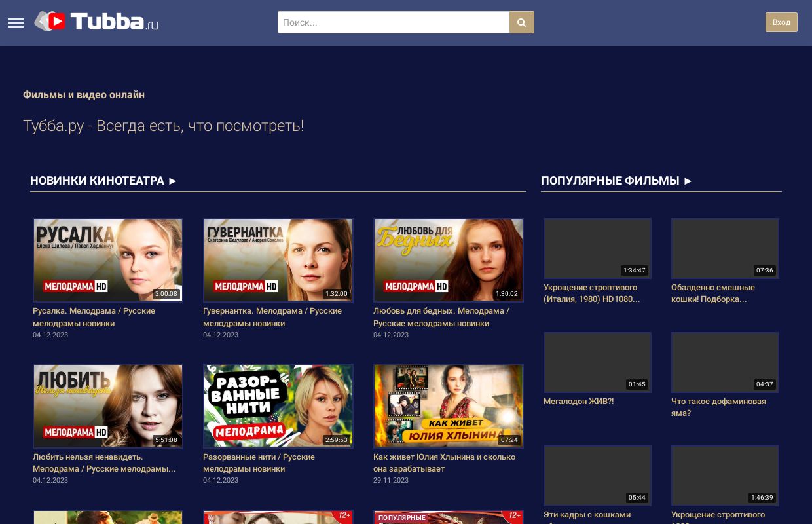Open the Гувернантка movie thumbnail
The height and width of the screenshot is (524, 812).
point(278,260)
